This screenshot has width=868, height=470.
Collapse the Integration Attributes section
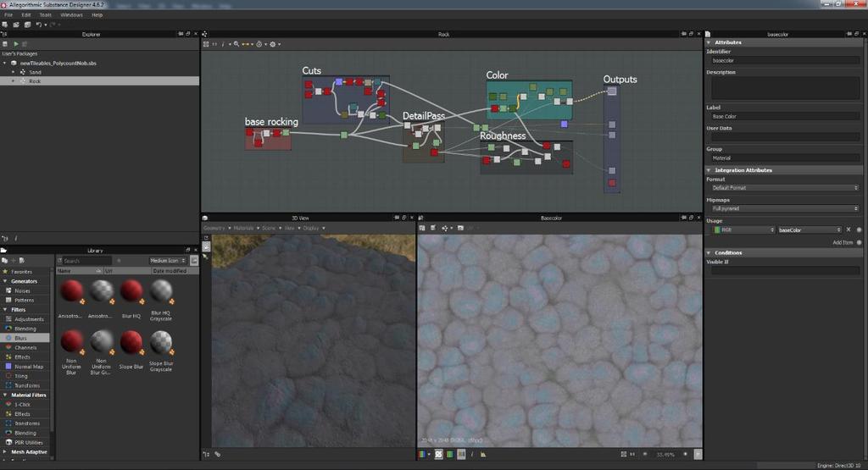709,170
